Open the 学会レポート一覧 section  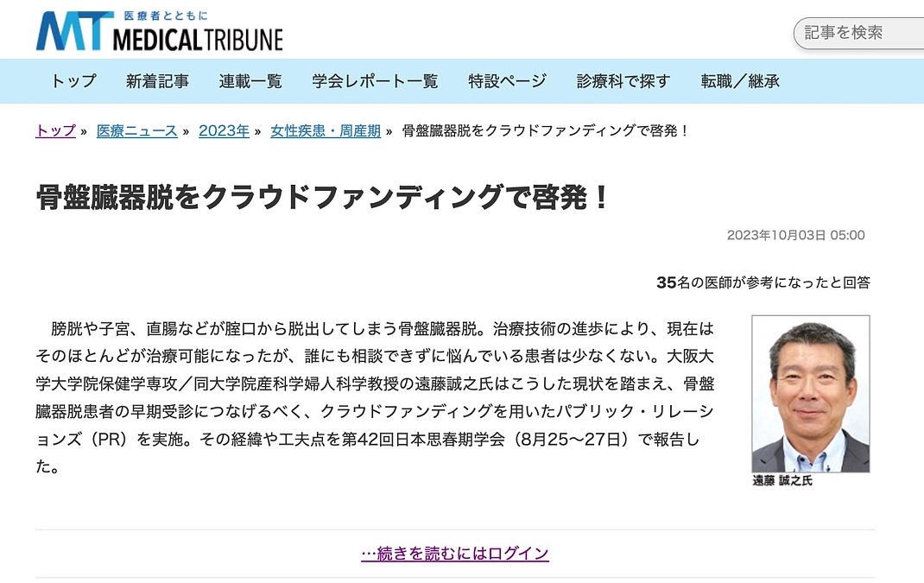[371, 81]
